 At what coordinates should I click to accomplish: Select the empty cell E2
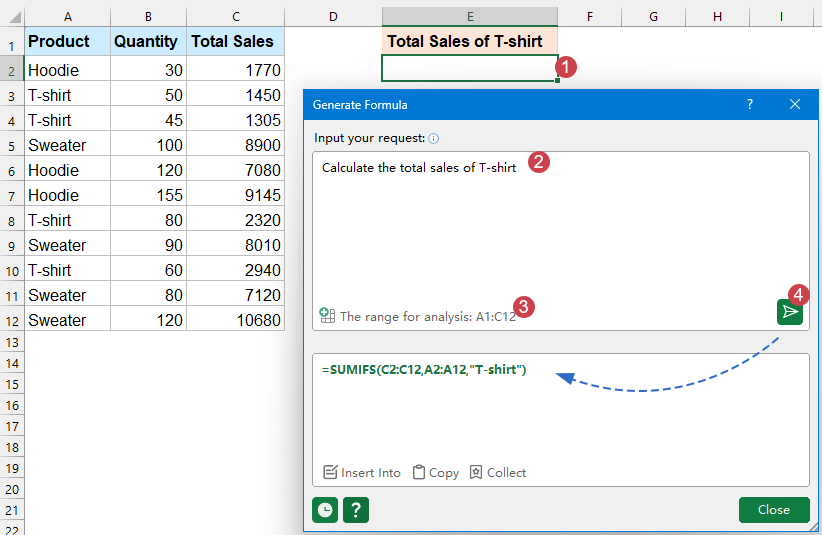tap(469, 68)
